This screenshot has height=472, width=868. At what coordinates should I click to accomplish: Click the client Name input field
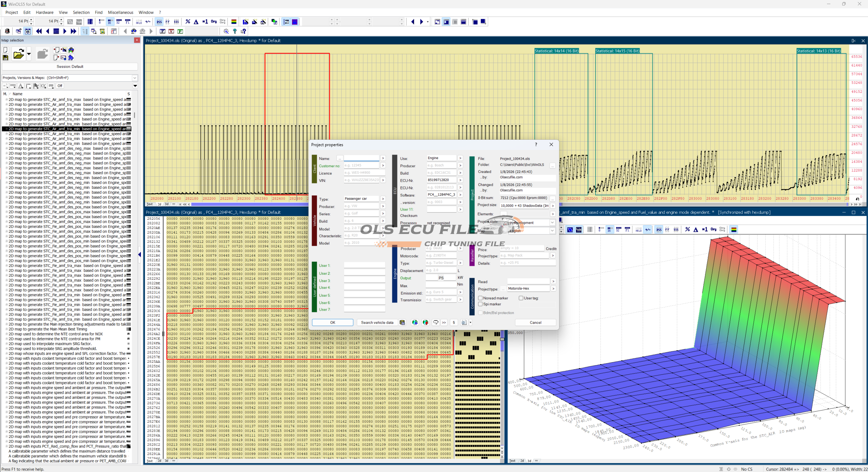click(361, 158)
